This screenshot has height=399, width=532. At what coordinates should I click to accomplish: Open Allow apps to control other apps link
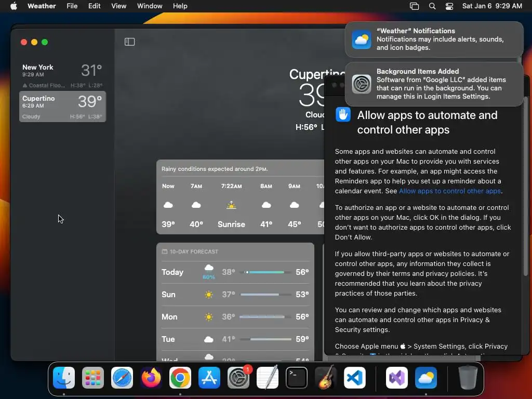click(x=450, y=191)
